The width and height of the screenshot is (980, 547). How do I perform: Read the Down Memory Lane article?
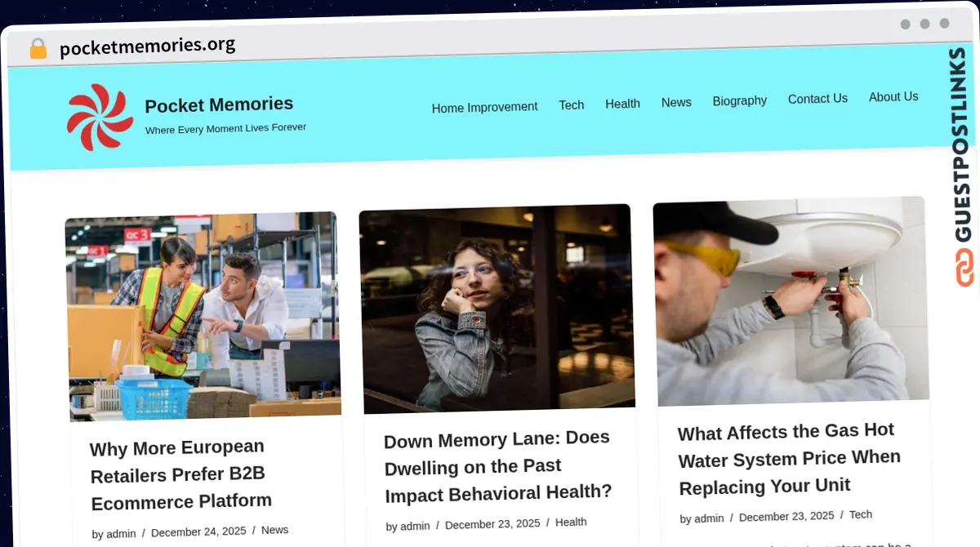coord(498,465)
